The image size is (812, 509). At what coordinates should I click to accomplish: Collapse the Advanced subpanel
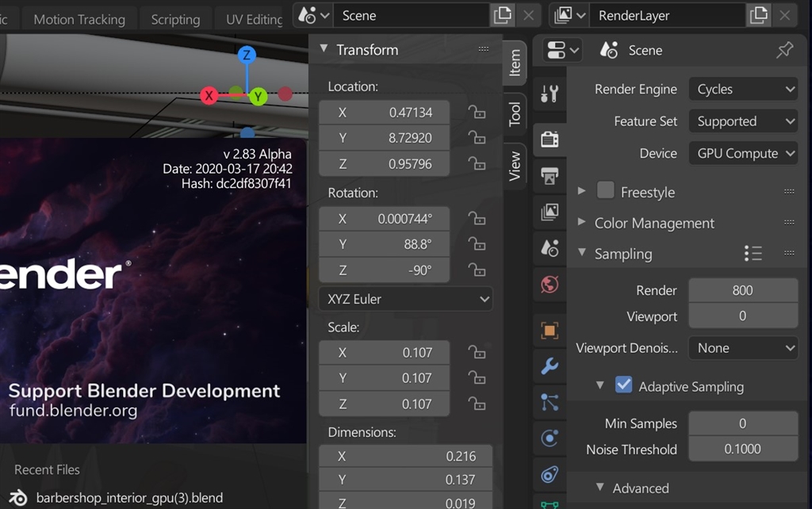click(599, 488)
